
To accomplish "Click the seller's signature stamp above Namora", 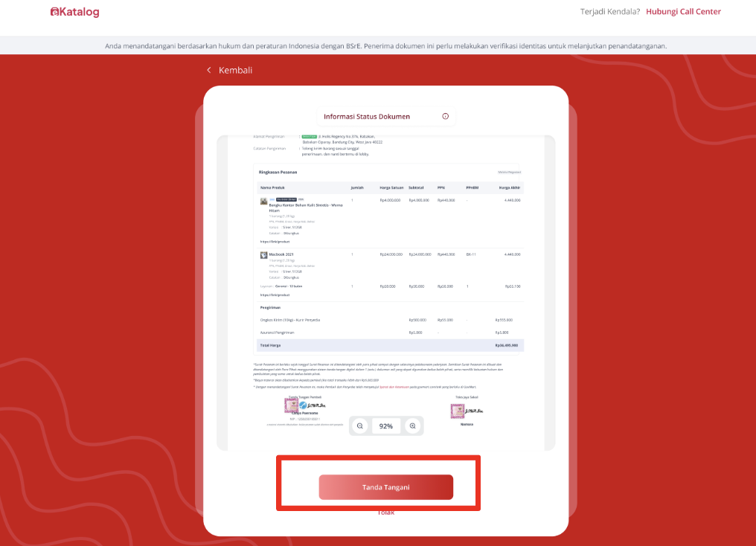I will [x=457, y=411].
